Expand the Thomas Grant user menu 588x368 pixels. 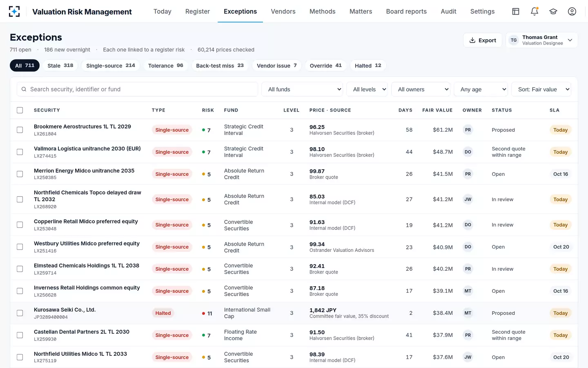click(542, 40)
